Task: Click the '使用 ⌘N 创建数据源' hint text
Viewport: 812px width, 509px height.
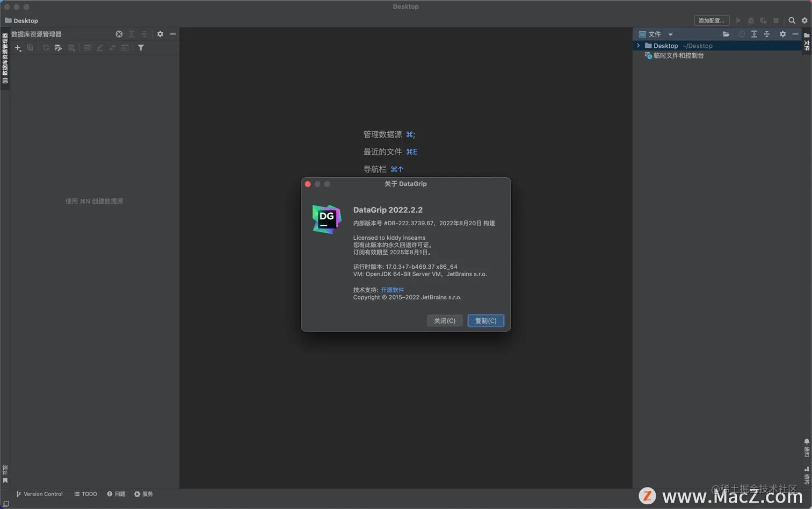Action: point(94,201)
